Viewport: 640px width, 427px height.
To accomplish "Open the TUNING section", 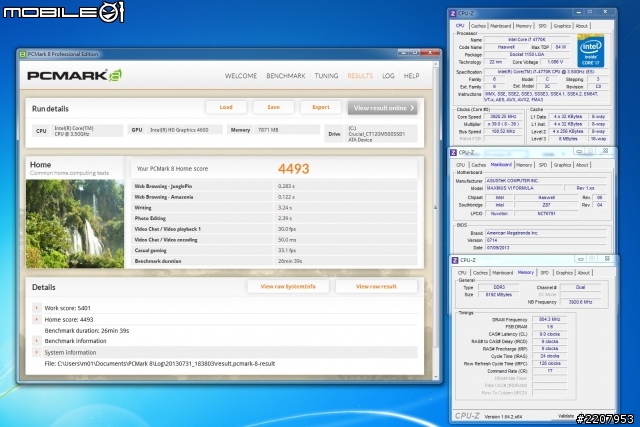I will coord(326,76).
